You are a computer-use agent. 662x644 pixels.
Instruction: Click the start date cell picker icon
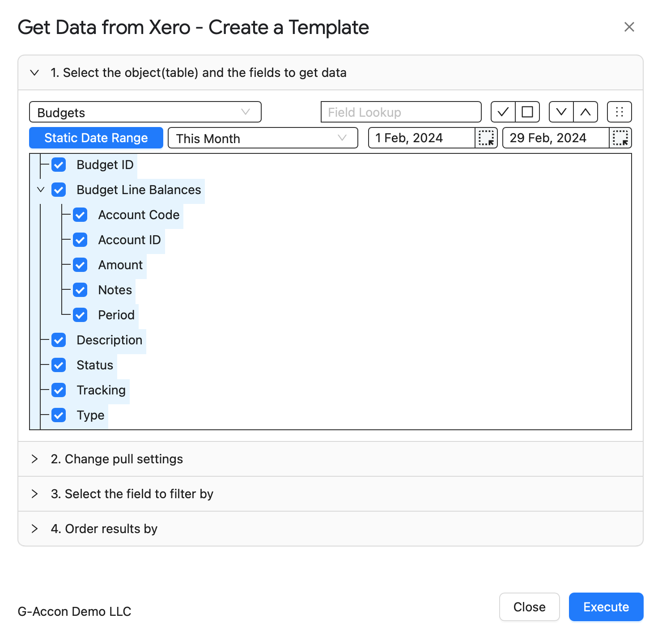point(486,138)
